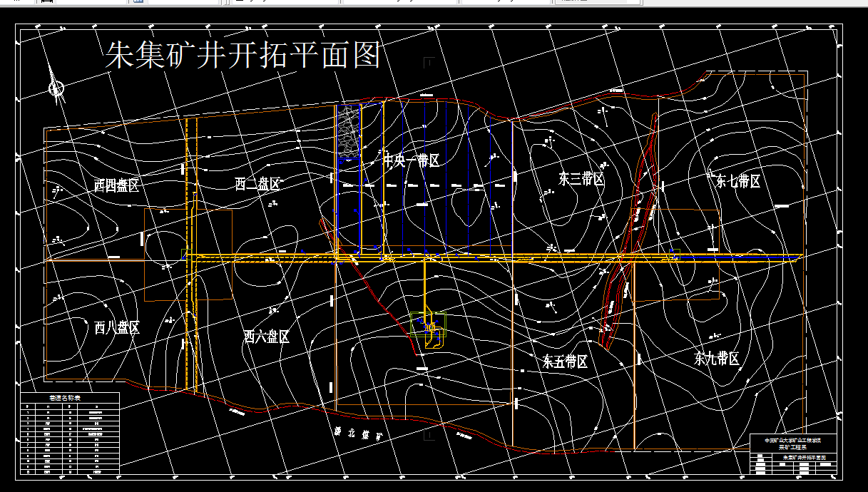Click the 中央一带区 district label
The image size is (868, 492).
[410, 159]
